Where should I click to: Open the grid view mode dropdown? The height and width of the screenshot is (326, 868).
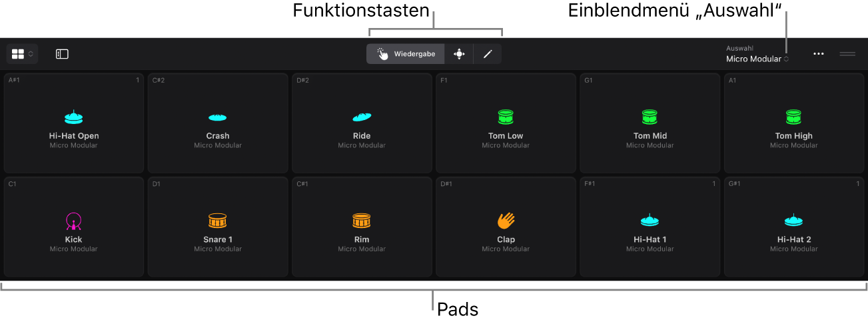pos(22,54)
